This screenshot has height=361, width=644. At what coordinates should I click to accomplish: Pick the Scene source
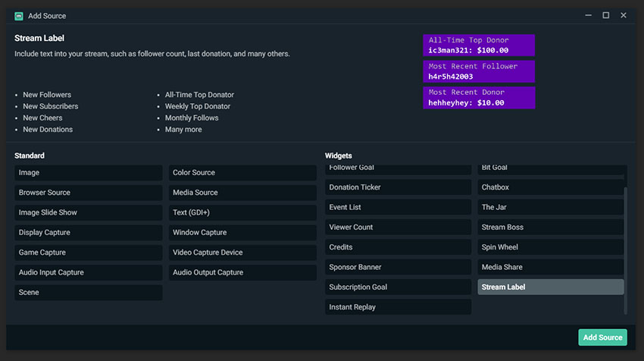pyautogui.click(x=89, y=292)
